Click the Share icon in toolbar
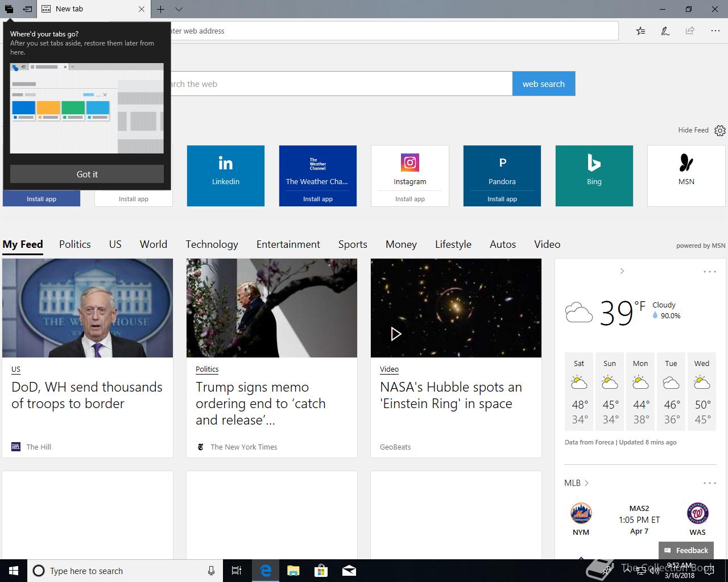Screen dimensions: 728x582 690,31
